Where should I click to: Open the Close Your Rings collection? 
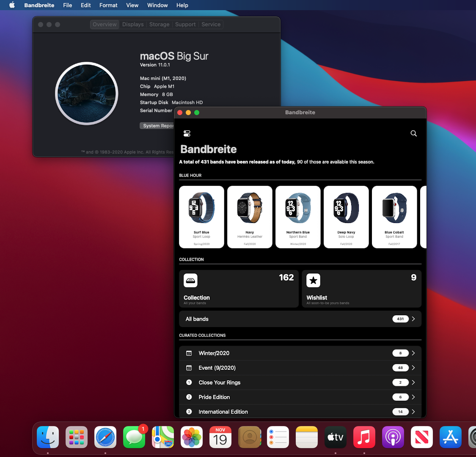pyautogui.click(x=300, y=382)
